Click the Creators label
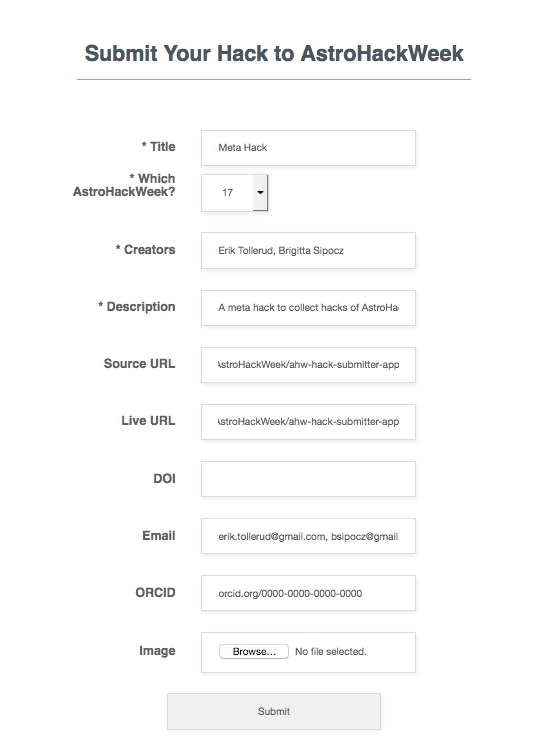 pos(145,249)
